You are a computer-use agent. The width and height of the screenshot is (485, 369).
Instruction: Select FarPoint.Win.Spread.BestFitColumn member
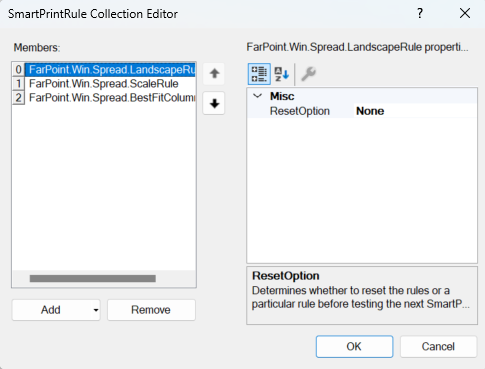click(x=110, y=98)
